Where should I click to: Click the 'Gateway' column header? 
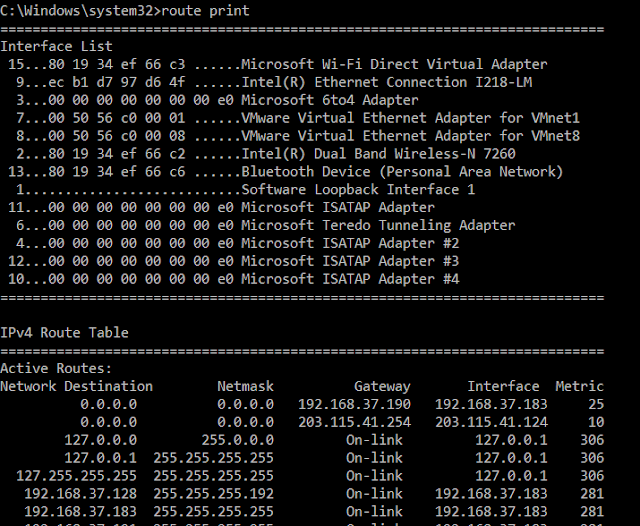click(382, 387)
